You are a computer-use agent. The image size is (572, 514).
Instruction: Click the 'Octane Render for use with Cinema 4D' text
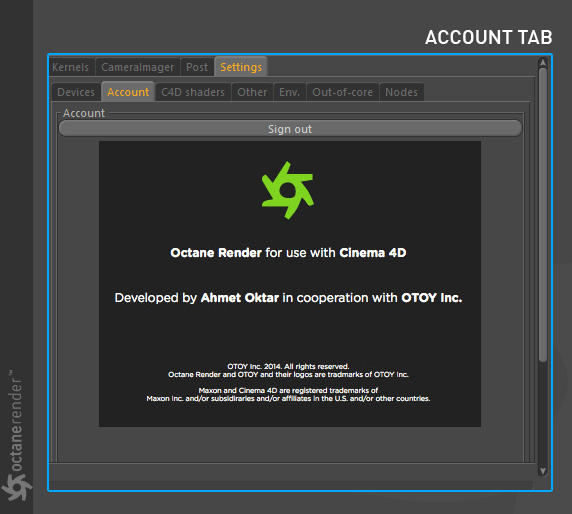(288, 253)
